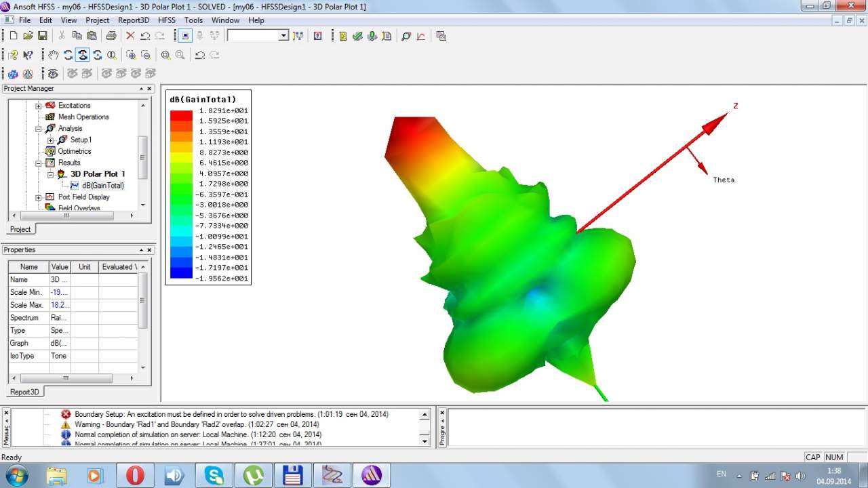This screenshot has width=868, height=488.
Task: Toggle the highlighted select mode button
Action: tap(184, 36)
